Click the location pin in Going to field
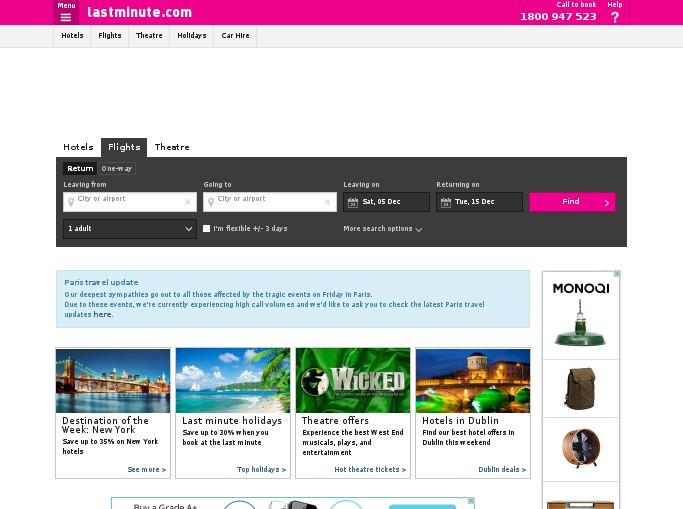This screenshot has width=683, height=509. [x=211, y=202]
